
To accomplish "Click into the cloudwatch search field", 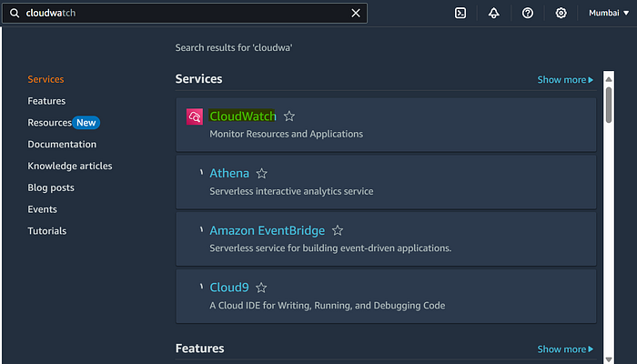I will point(185,13).
